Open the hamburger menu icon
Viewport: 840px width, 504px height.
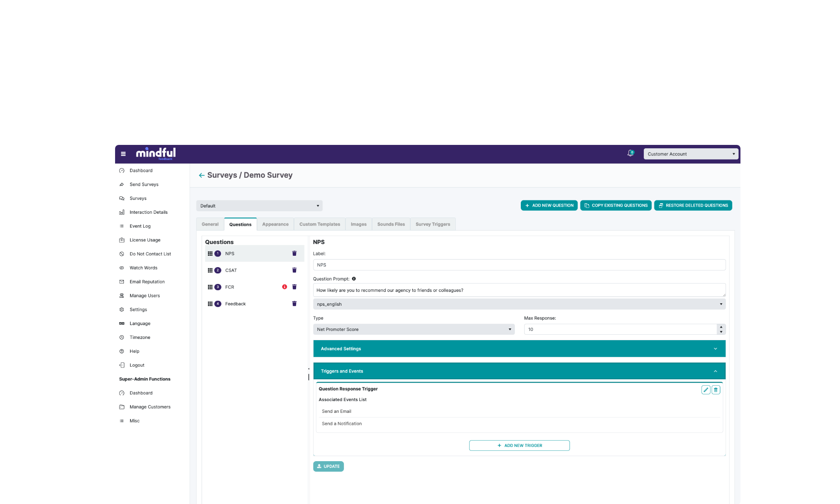tap(123, 154)
